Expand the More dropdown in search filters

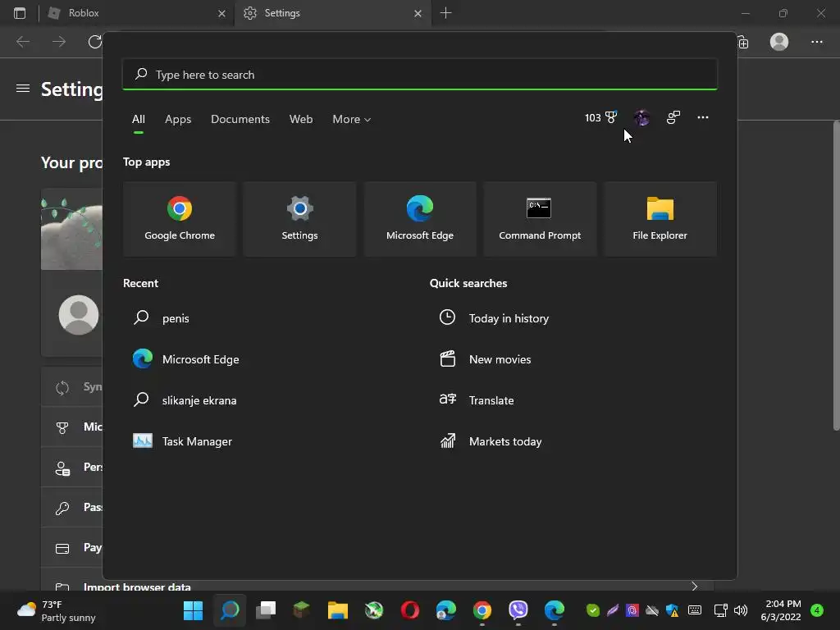[x=351, y=119]
